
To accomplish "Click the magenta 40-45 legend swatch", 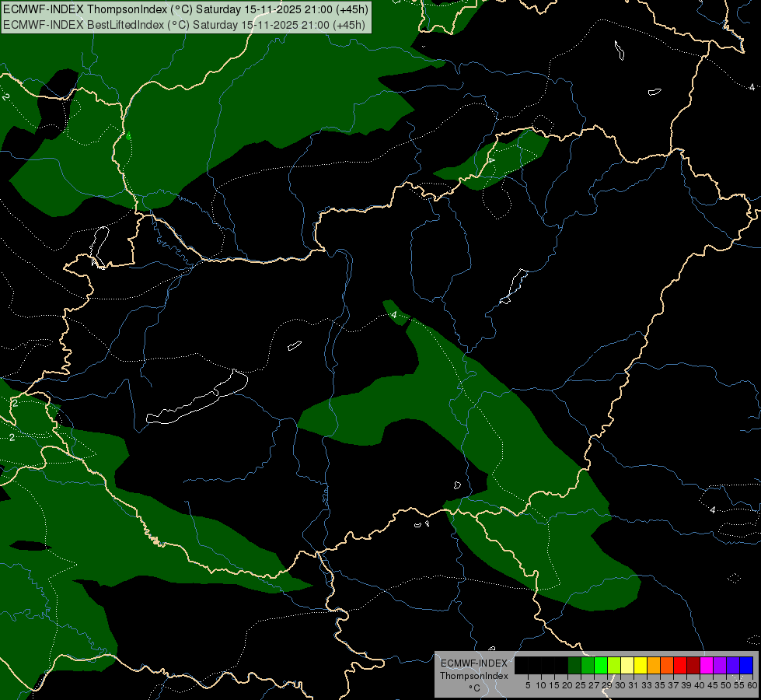I will tap(707, 666).
